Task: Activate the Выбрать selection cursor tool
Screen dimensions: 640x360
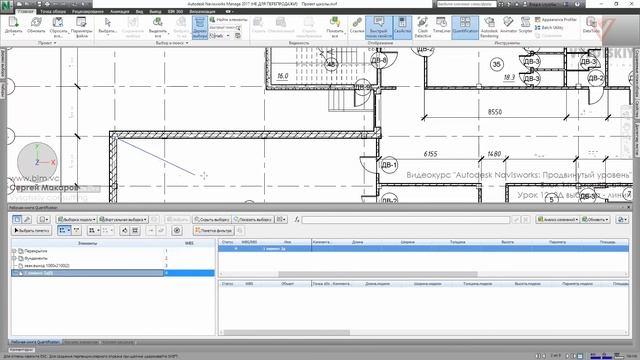Action: point(108,25)
